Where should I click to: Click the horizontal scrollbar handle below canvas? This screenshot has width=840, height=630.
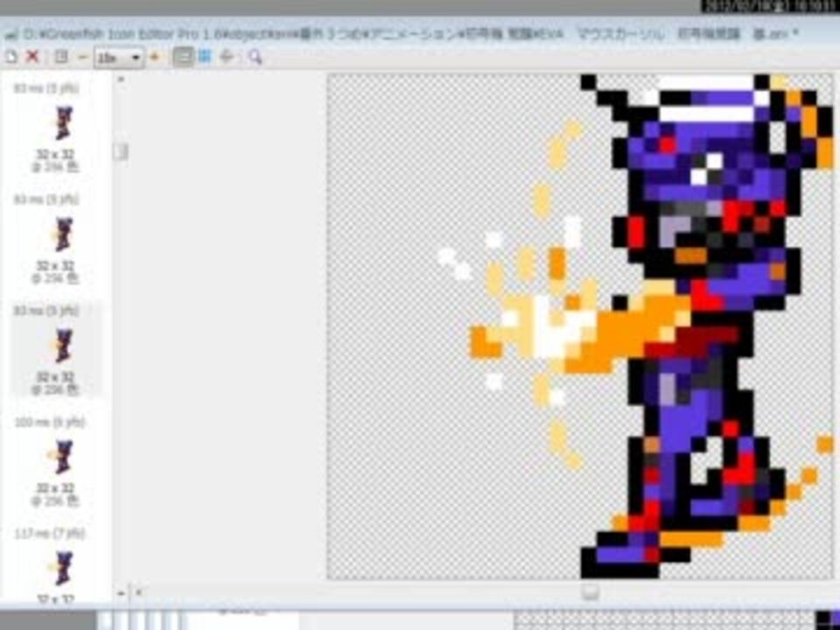(x=590, y=592)
